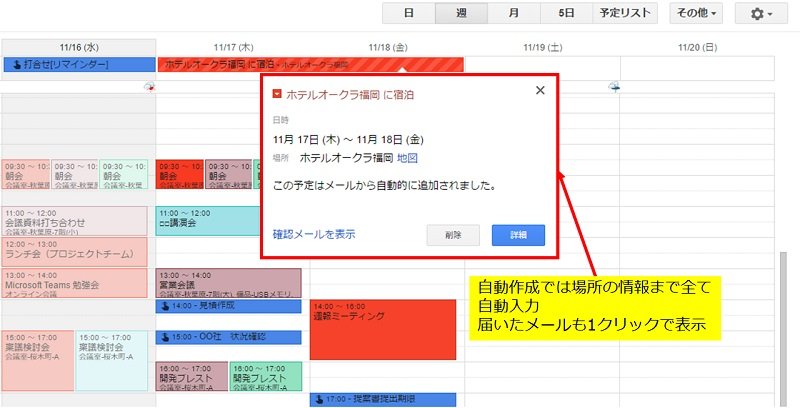Open the 進捗ミーティング red event
This screenshot has height=408, width=800.
pos(383,329)
